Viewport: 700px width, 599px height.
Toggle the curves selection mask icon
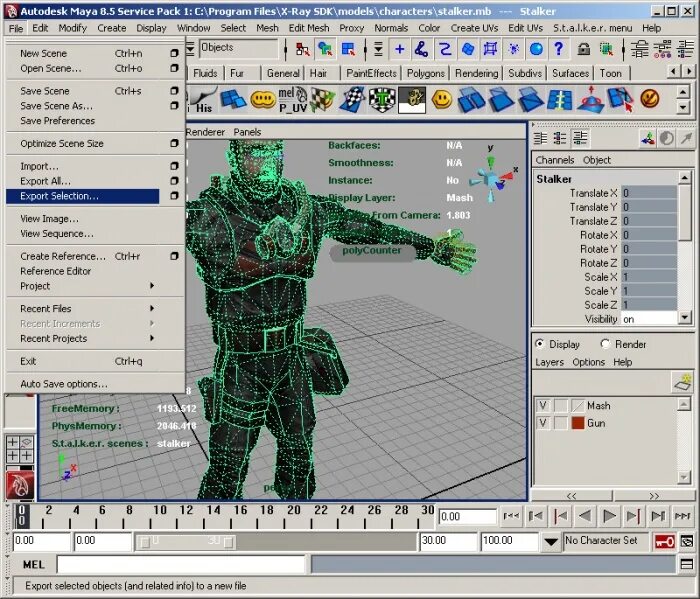[445, 49]
